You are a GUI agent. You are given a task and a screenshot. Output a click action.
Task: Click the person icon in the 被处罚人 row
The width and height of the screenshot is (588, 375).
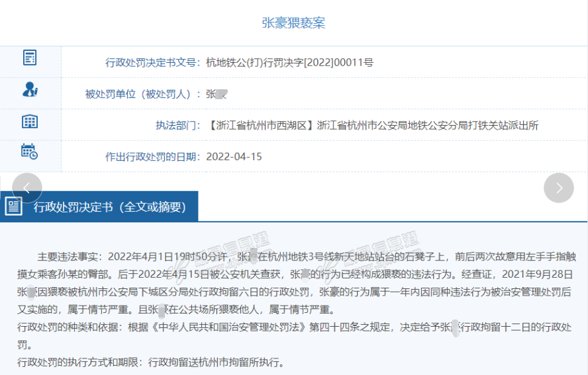[x=30, y=89]
